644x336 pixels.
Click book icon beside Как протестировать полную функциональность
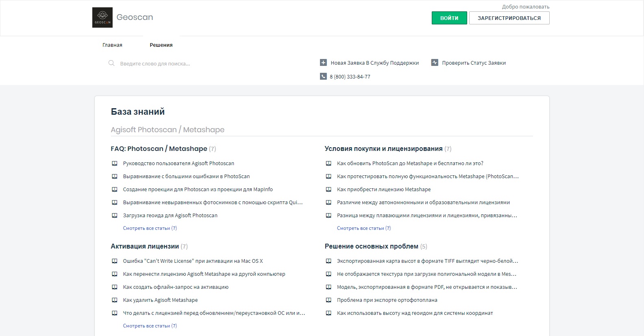pos(329,177)
